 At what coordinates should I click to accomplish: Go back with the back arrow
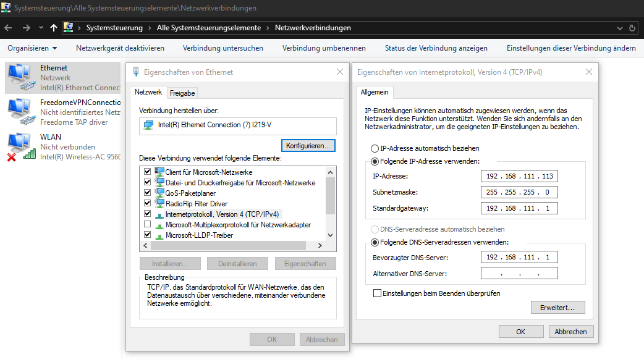click(8, 28)
